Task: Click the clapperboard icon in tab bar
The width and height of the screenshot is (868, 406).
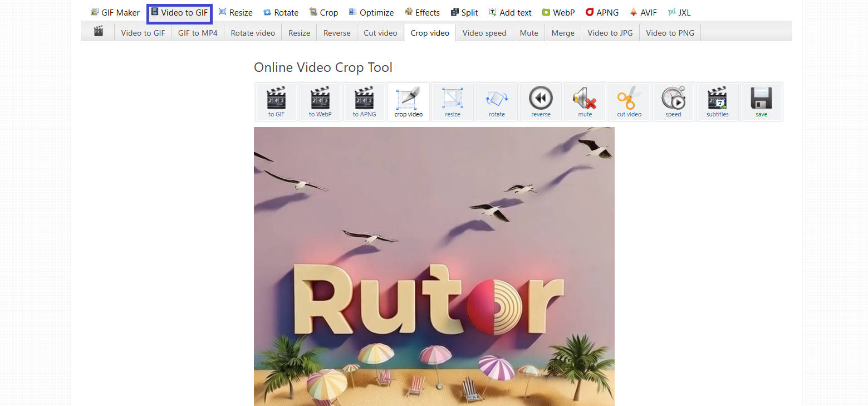Action: coord(99,32)
